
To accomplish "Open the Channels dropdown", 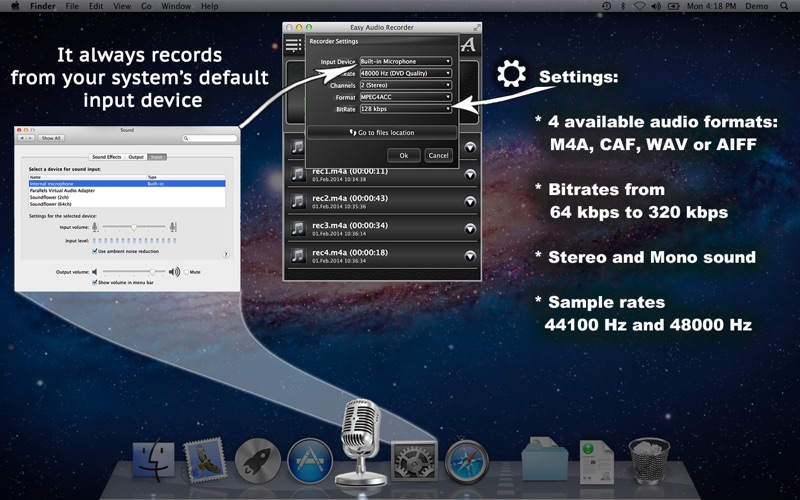I will point(406,85).
